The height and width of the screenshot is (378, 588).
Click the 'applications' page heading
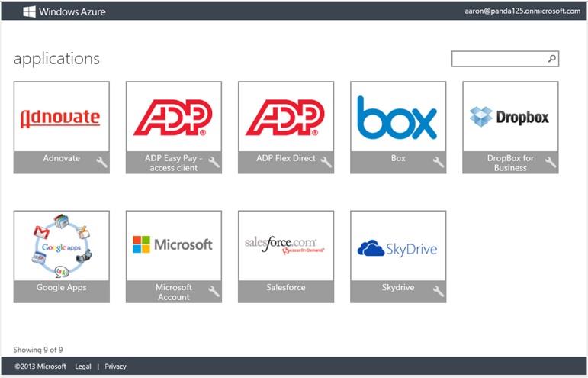click(56, 59)
